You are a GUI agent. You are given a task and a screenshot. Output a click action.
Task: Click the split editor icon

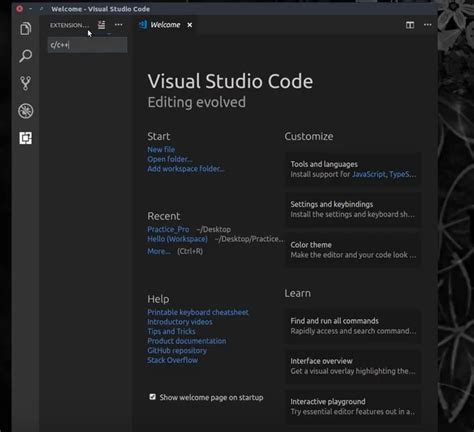(410, 25)
